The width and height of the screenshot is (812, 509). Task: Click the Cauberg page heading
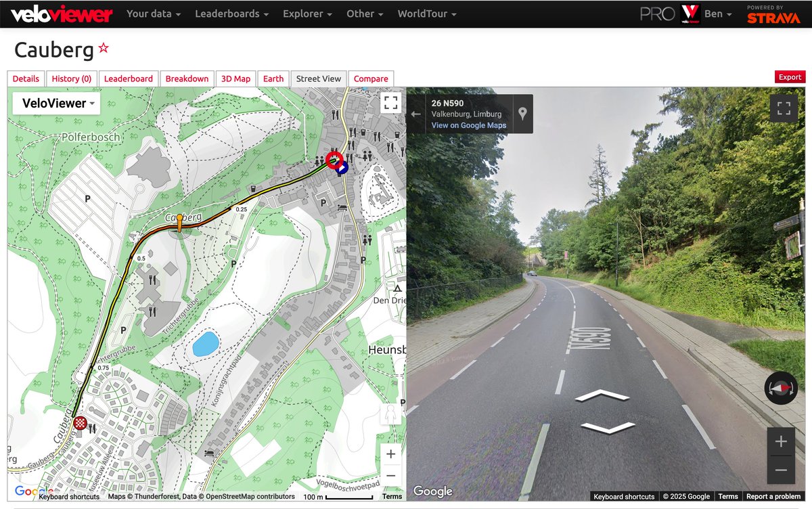tap(53, 49)
